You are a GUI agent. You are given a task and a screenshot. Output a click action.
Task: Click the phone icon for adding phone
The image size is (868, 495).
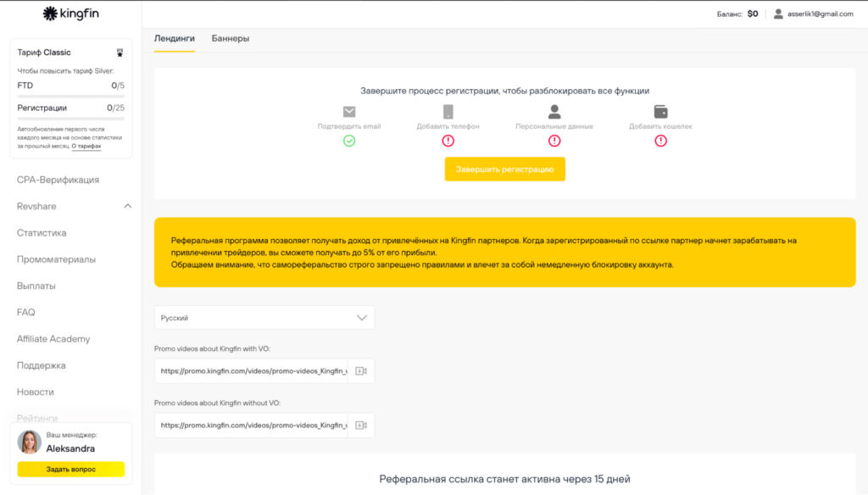[x=448, y=111]
